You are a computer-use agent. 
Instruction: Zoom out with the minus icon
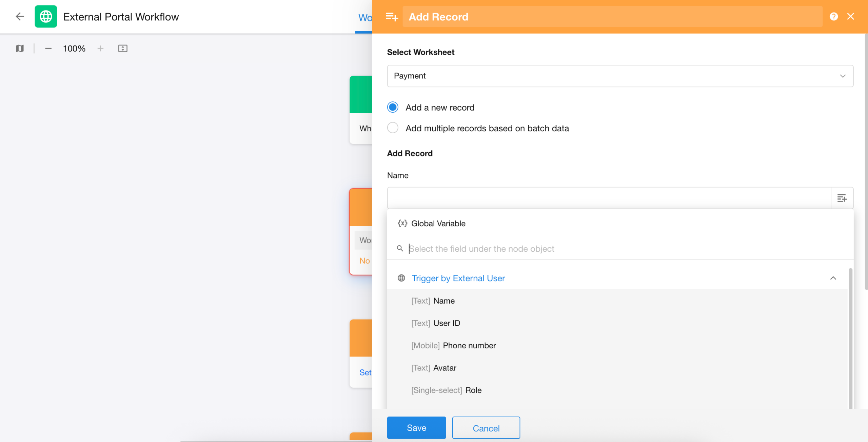click(48, 49)
